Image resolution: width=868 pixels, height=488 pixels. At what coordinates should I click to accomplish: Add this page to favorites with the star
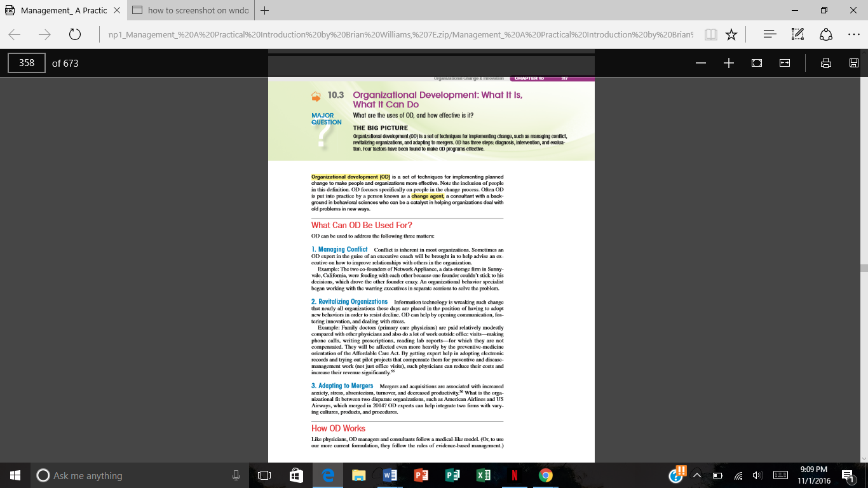pyautogui.click(x=731, y=34)
